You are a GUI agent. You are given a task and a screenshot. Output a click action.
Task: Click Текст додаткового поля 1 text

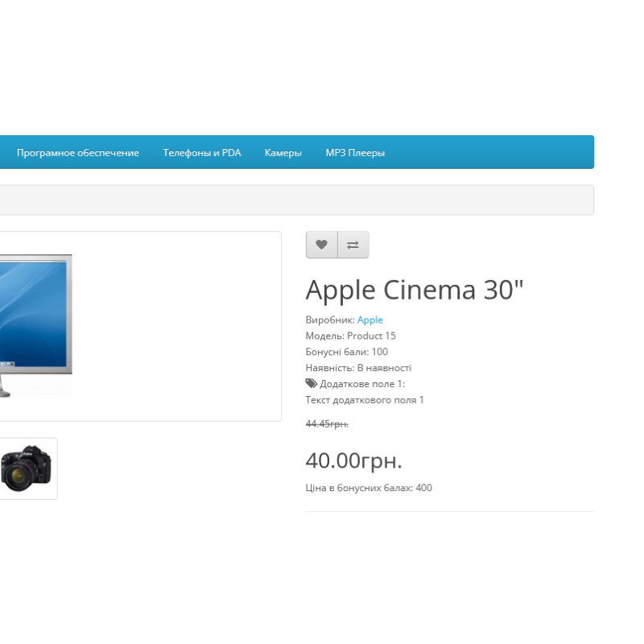364,400
